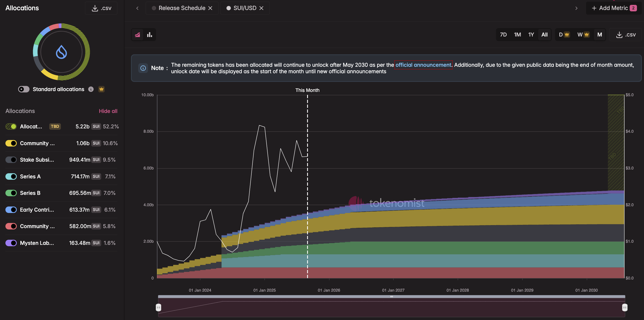This screenshot has width=644, height=320.
Task: Switch to area chart view icon
Action: pos(137,35)
